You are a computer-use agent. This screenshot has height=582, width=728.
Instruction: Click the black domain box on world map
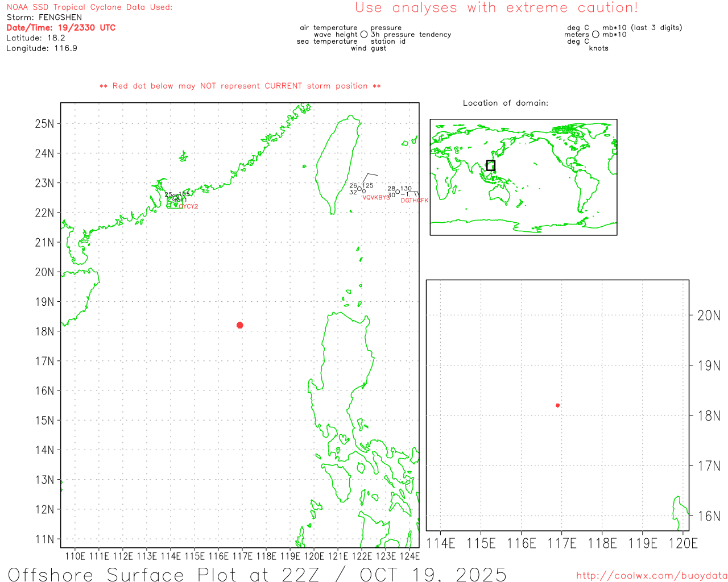coord(491,165)
